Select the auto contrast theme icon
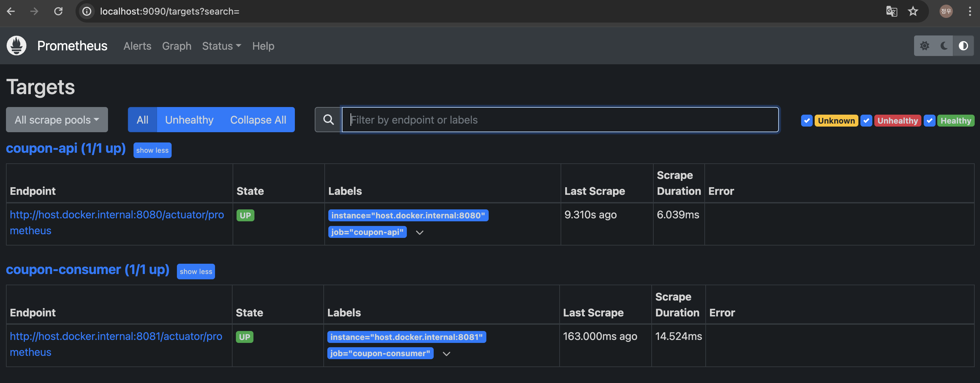The width and height of the screenshot is (980, 383). [963, 46]
